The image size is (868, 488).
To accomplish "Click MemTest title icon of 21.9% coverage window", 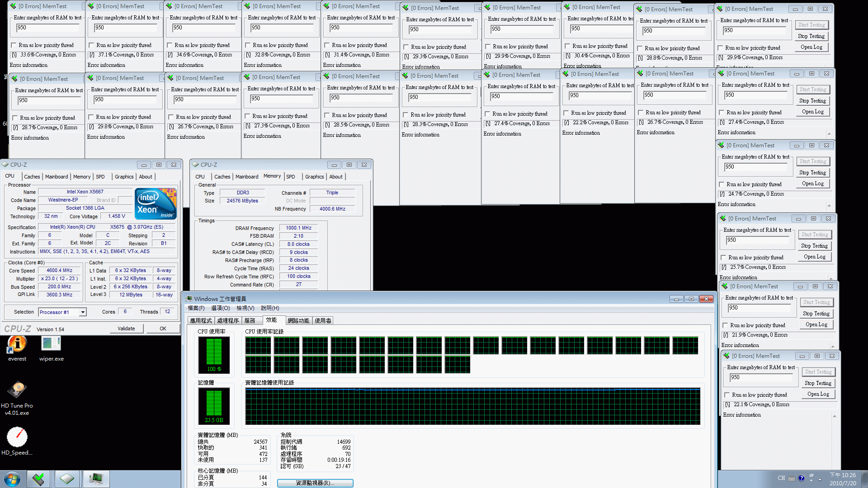I will point(724,286).
